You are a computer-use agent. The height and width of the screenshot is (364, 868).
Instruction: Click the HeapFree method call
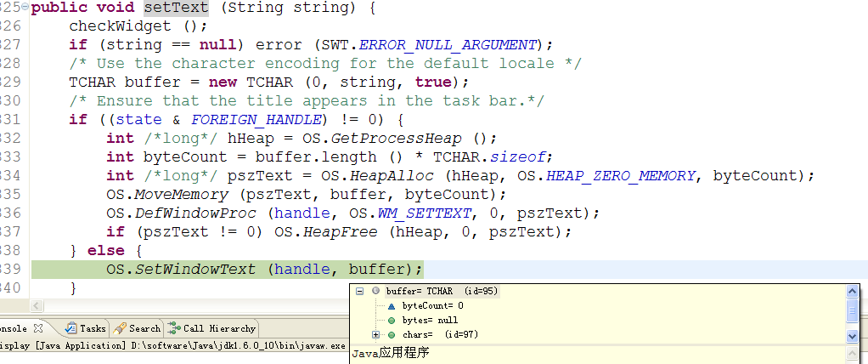[x=340, y=231]
